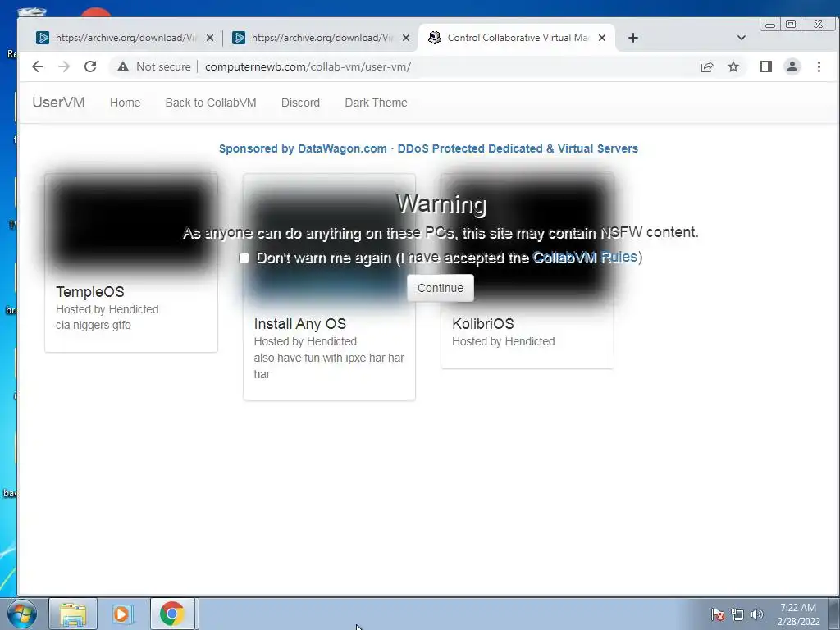Open Action Center flag icon
840x630 pixels.
(x=718, y=614)
